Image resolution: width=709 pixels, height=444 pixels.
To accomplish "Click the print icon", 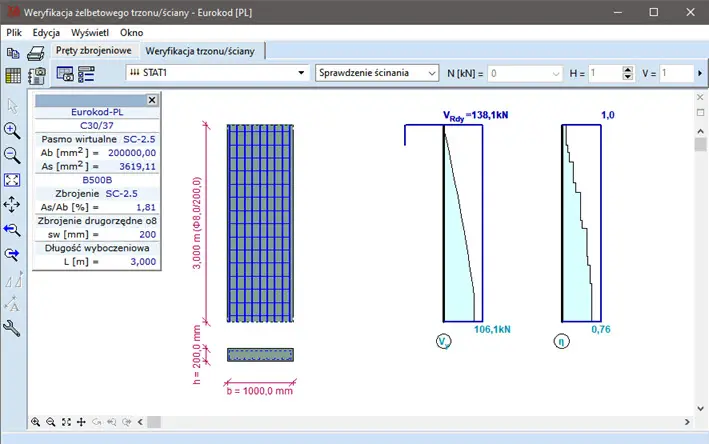I will (x=35, y=53).
